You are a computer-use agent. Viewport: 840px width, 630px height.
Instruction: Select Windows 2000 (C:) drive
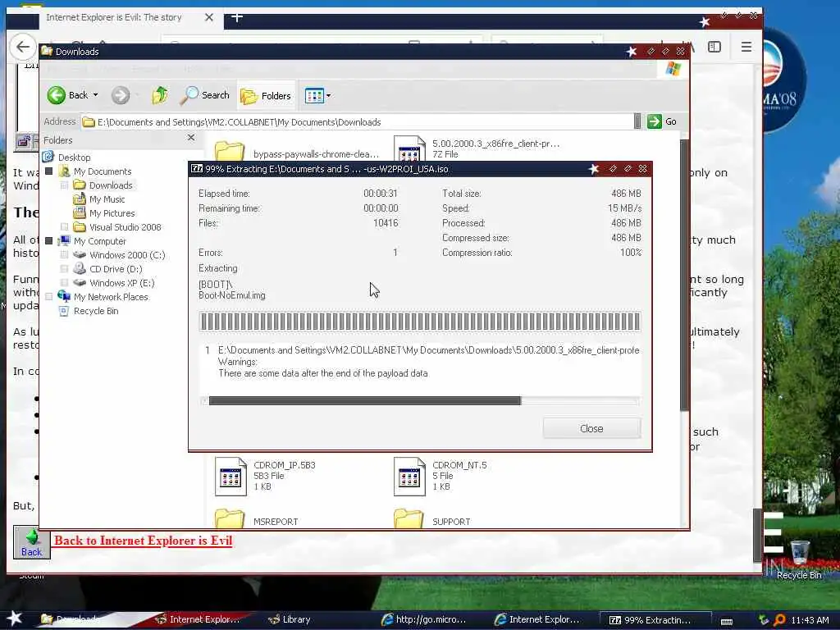(x=127, y=255)
